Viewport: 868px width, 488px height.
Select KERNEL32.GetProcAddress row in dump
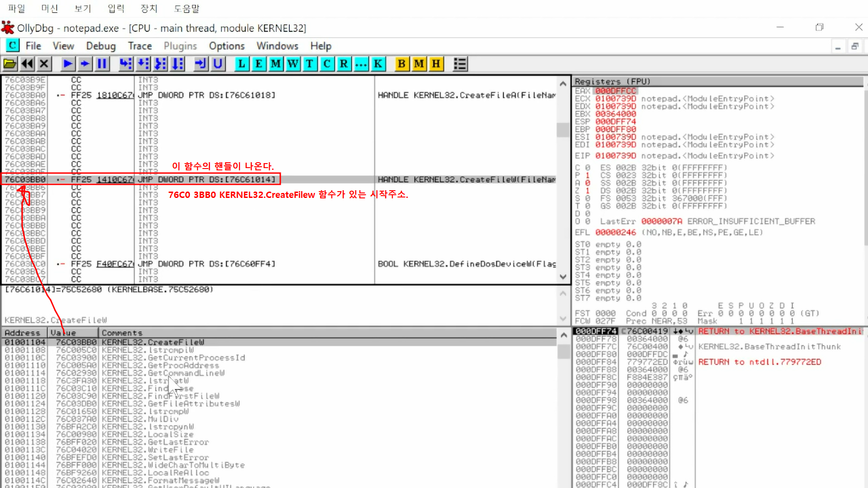point(279,366)
